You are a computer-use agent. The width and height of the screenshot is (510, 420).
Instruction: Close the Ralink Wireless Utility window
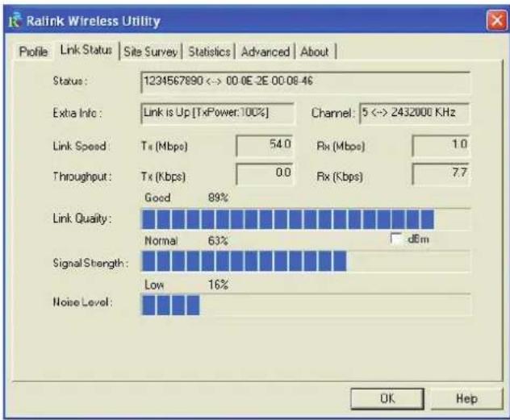point(496,20)
